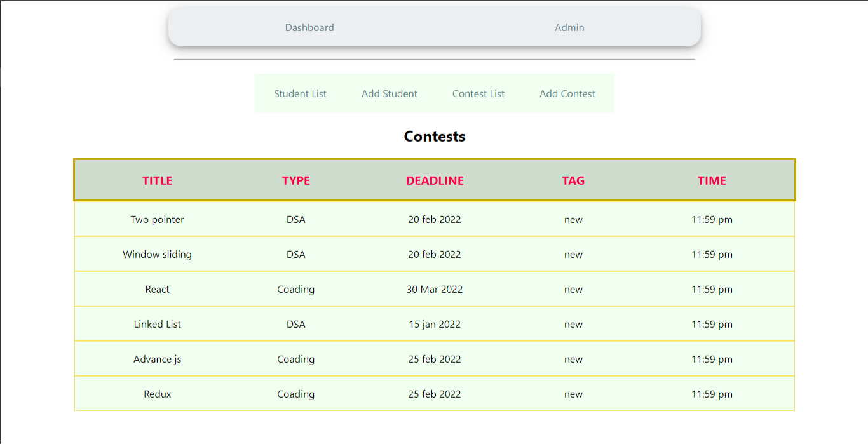Click the DEADLINE column header
Screen dimensions: 868x444
[x=435, y=180]
